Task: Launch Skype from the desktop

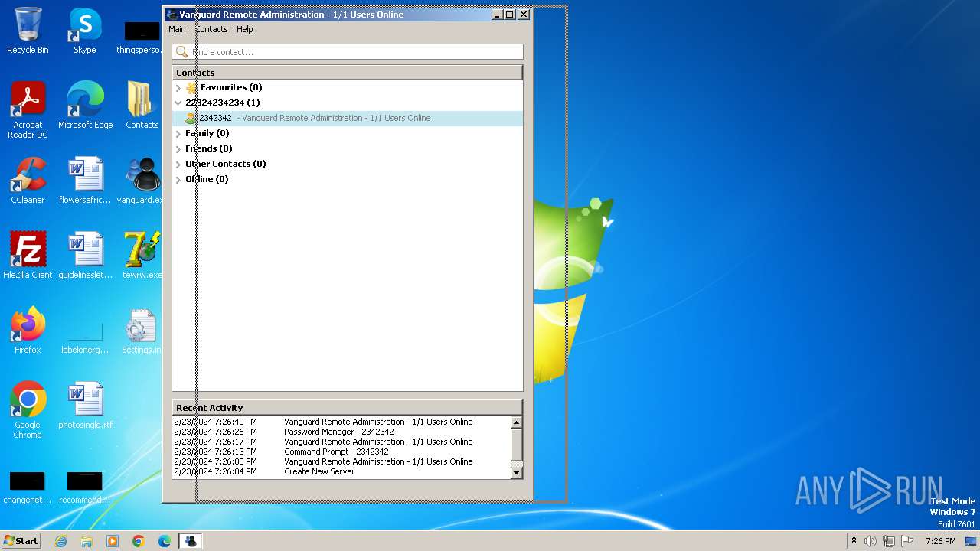Action: pyautogui.click(x=85, y=31)
